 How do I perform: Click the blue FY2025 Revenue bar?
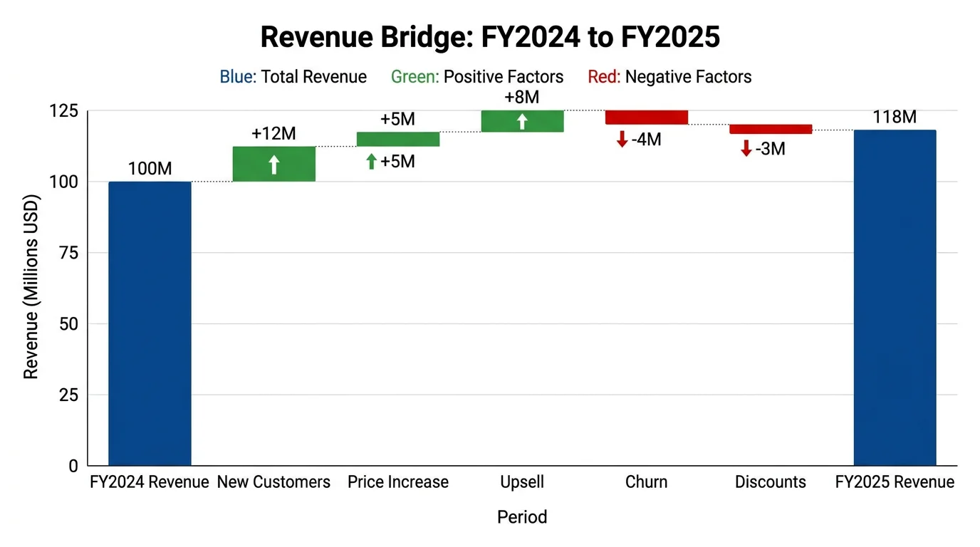[894, 299]
